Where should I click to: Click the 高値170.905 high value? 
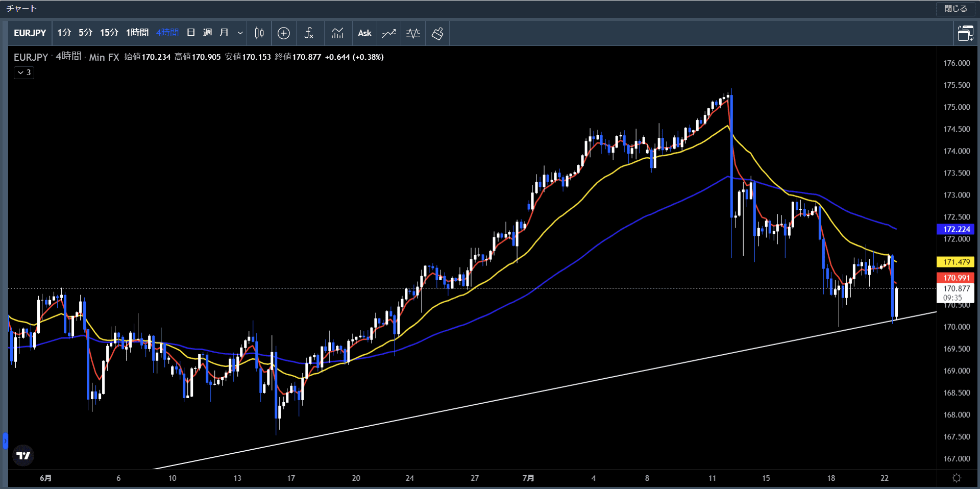pos(198,57)
